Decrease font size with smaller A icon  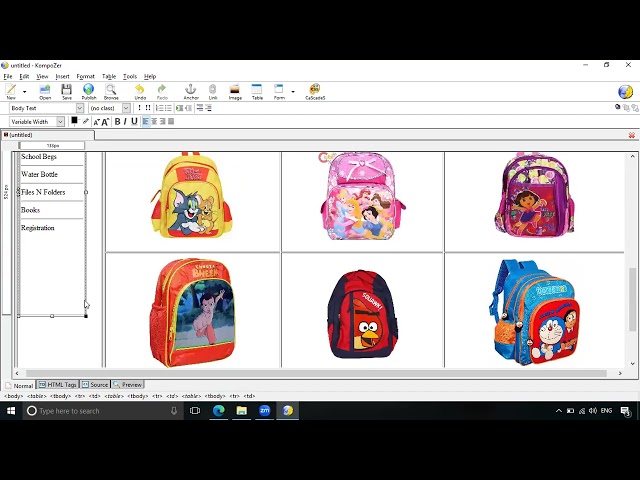click(x=97, y=122)
